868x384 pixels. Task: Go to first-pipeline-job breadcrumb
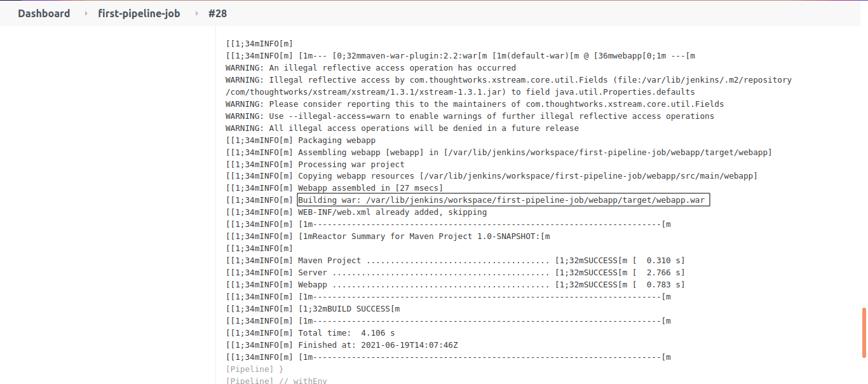coord(139,13)
